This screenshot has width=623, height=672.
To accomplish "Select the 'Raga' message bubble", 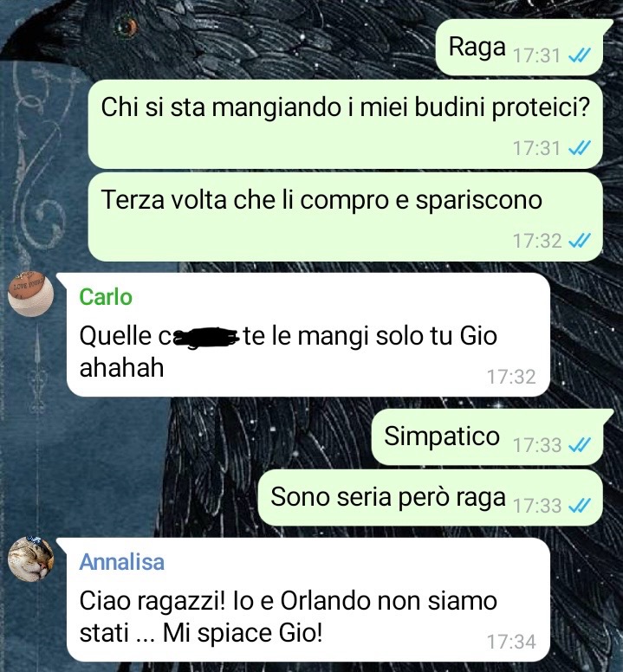I will [520, 47].
